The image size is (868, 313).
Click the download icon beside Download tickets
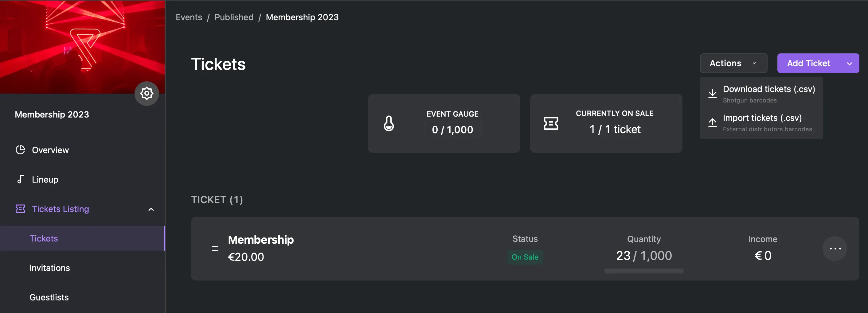pyautogui.click(x=712, y=94)
